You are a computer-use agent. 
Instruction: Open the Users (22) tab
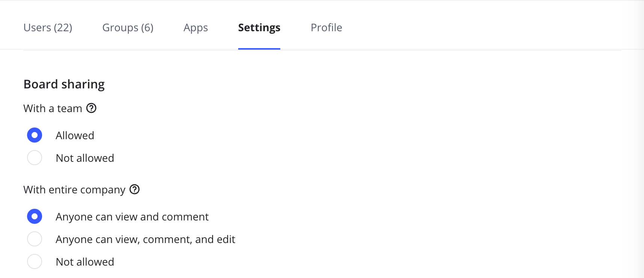click(48, 27)
